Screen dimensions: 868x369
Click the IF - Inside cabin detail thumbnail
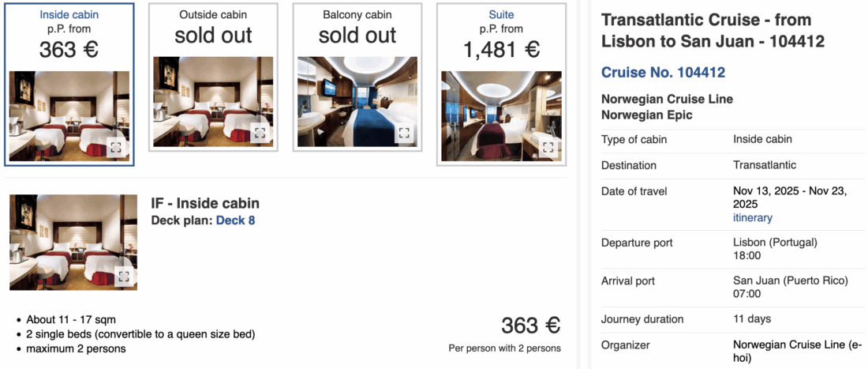click(x=67, y=237)
